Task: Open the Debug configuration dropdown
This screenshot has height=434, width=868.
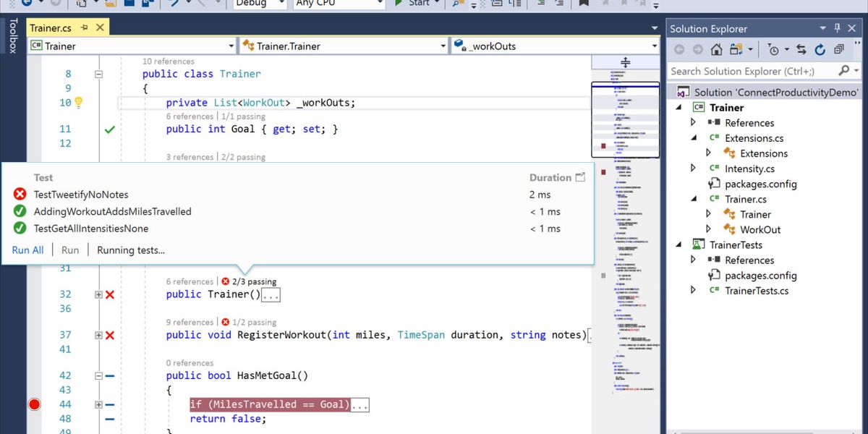Action: 258,4
